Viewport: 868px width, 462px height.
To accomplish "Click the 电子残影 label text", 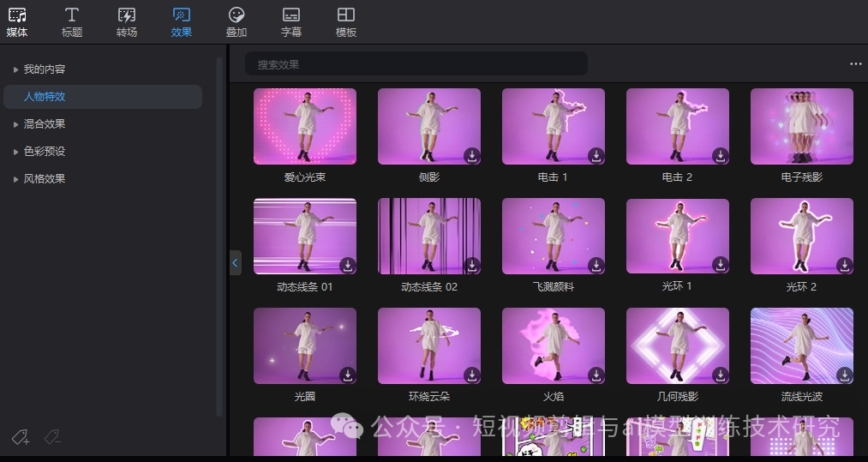I will click(801, 177).
